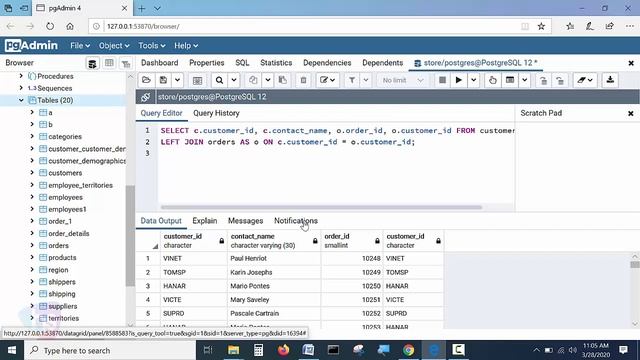Select the order_details table in tree
The height and width of the screenshot is (360, 640).
click(x=69, y=233)
